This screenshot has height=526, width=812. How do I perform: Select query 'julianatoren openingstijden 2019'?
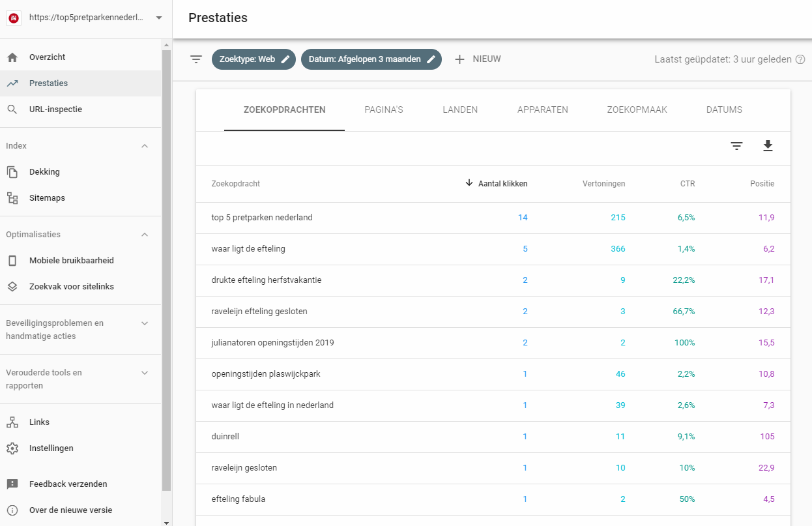pos(273,343)
